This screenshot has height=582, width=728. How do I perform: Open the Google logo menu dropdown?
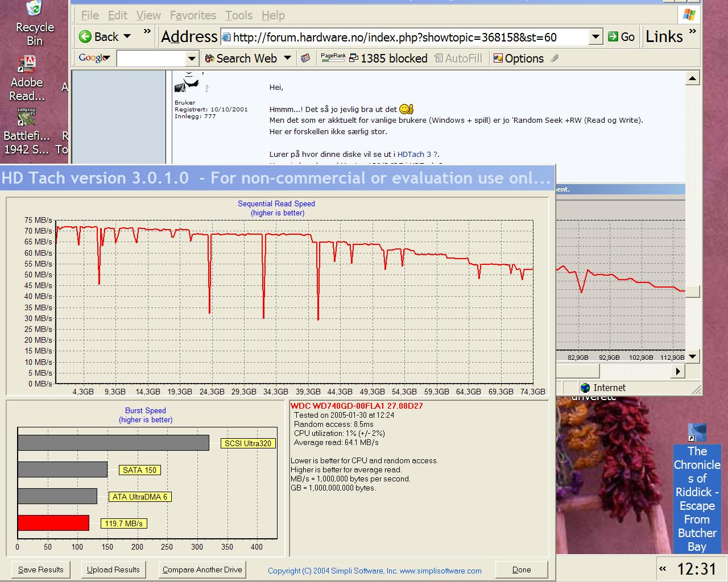pyautogui.click(x=107, y=59)
